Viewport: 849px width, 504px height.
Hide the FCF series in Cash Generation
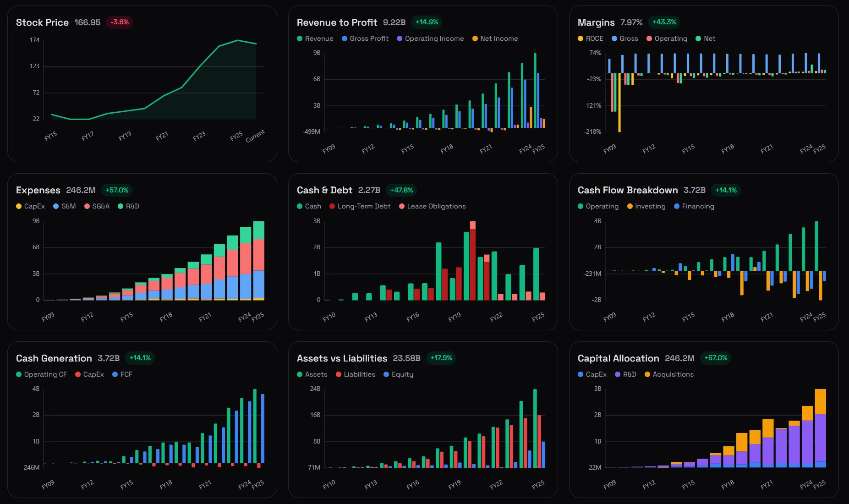(x=122, y=374)
